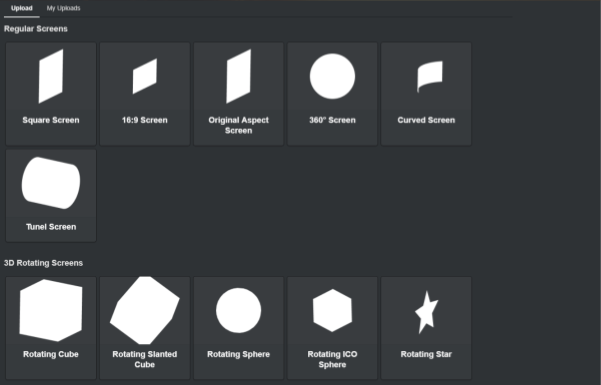Choose the Original Aspect Screen shape icon
The image size is (601, 385).
[238, 76]
